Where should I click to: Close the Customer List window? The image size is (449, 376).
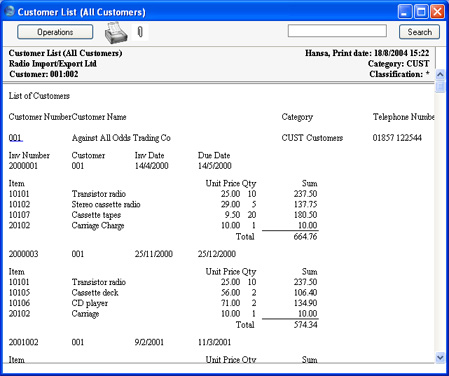pyautogui.click(x=437, y=12)
